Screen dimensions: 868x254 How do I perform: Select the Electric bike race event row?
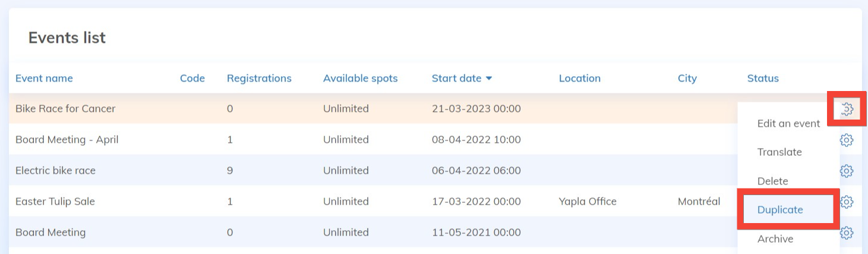click(x=55, y=171)
